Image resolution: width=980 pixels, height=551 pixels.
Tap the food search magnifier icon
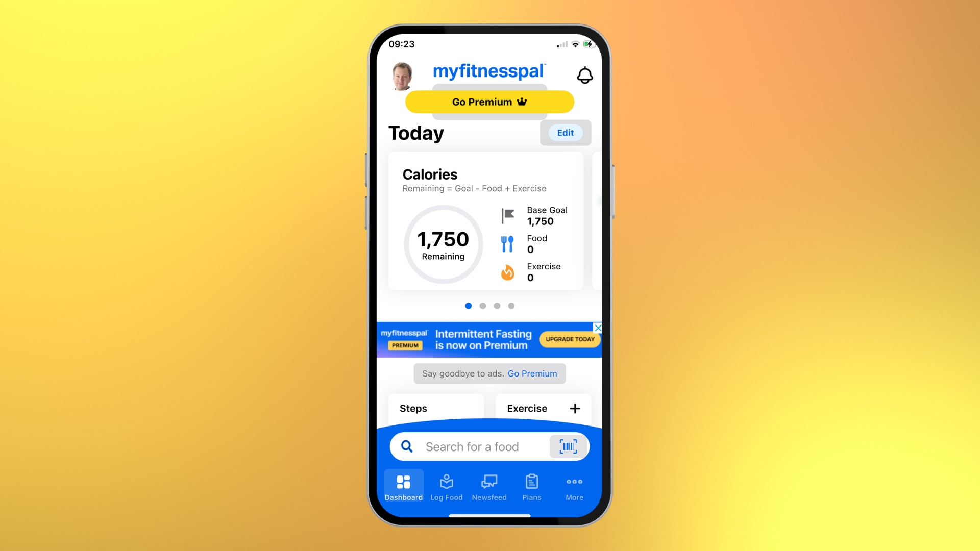tap(406, 446)
